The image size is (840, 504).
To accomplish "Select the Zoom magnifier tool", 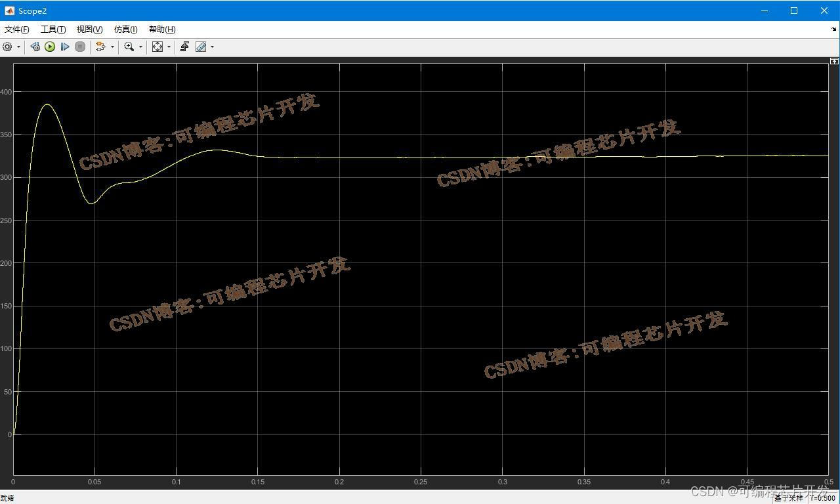I will click(x=129, y=47).
